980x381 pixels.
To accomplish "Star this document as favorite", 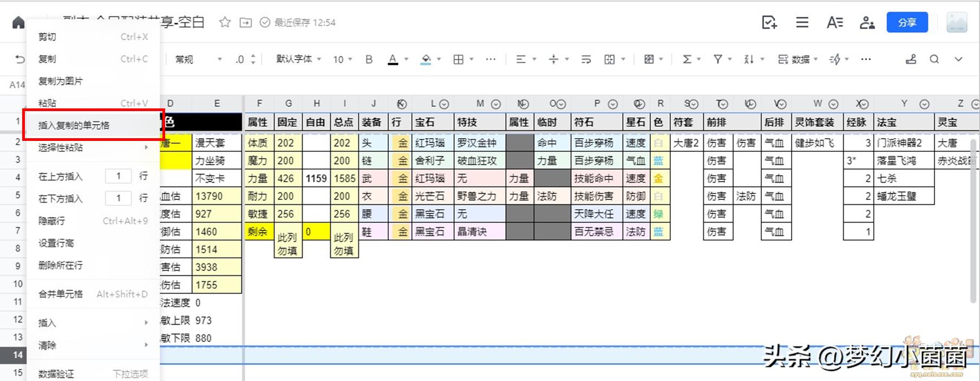I will [225, 22].
